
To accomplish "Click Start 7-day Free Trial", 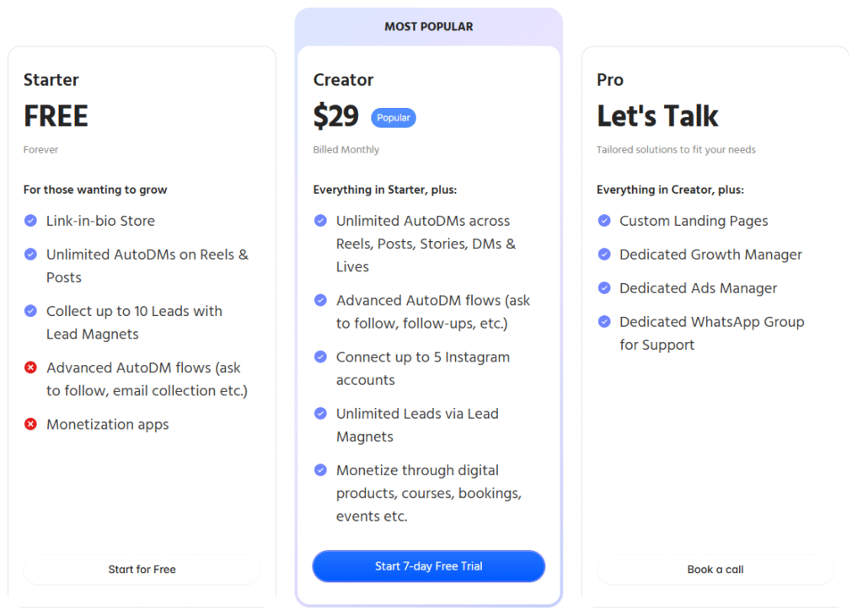I will pos(428,566).
